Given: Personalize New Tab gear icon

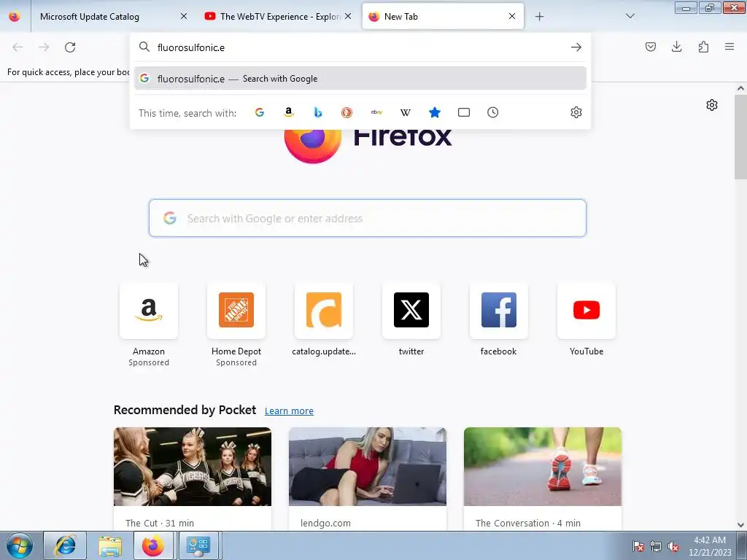Looking at the screenshot, I should point(712,105).
